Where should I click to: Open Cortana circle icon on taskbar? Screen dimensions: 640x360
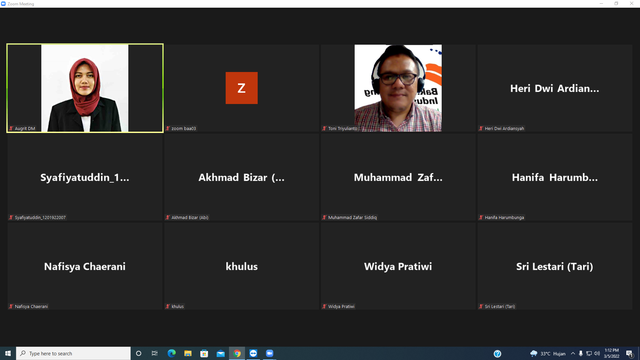[138, 353]
